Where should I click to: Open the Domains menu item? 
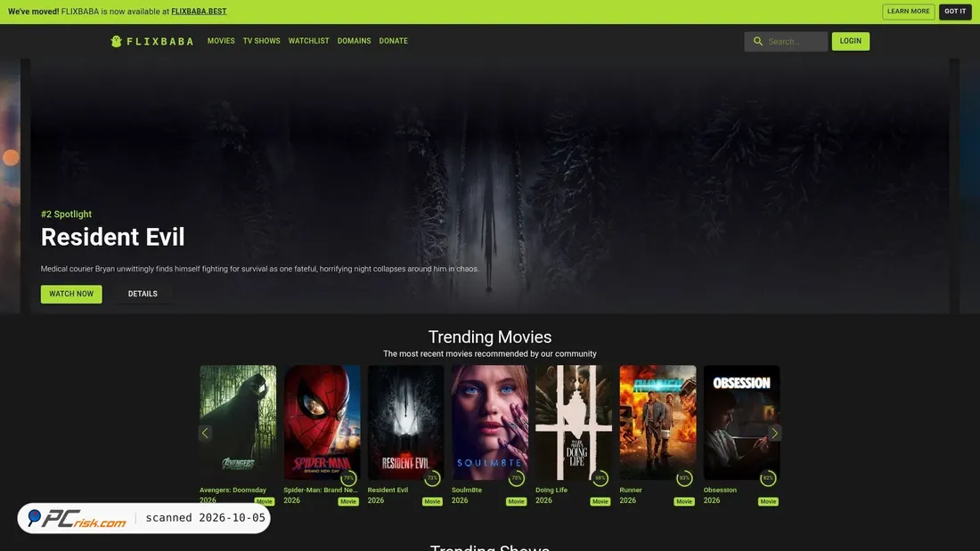[354, 41]
